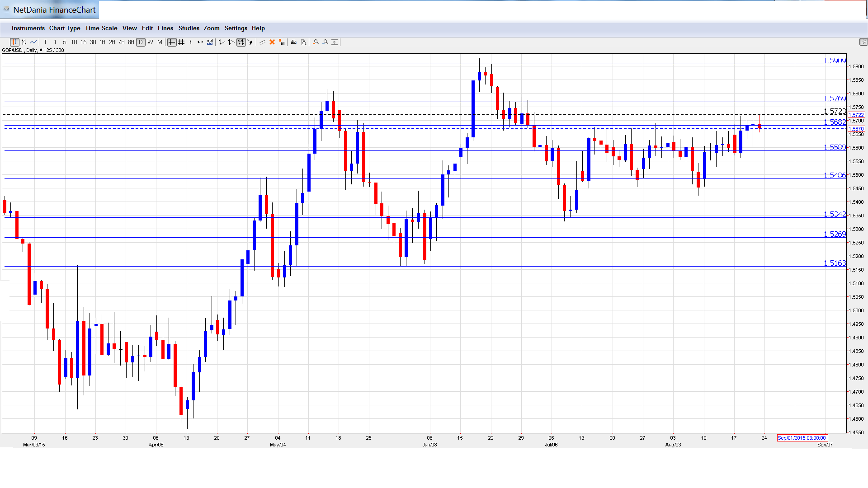Click the print chart icon
The height and width of the screenshot is (488, 868).
pyautogui.click(x=293, y=42)
